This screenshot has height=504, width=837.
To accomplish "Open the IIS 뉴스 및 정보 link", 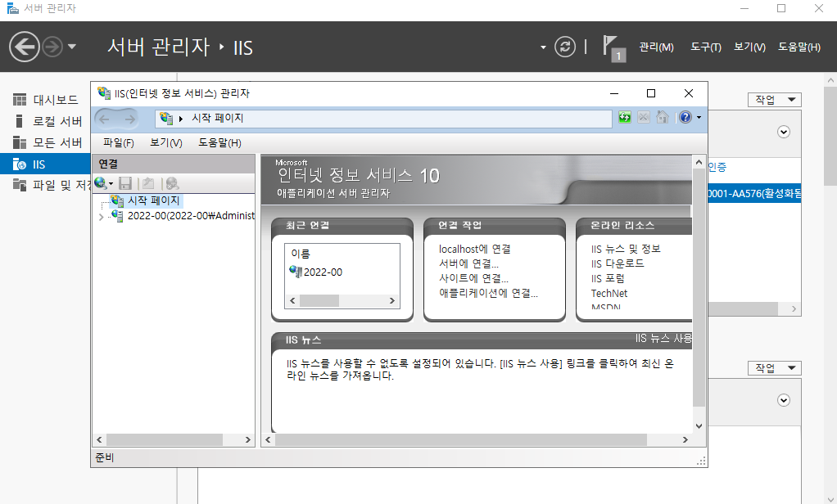I will pos(626,249).
